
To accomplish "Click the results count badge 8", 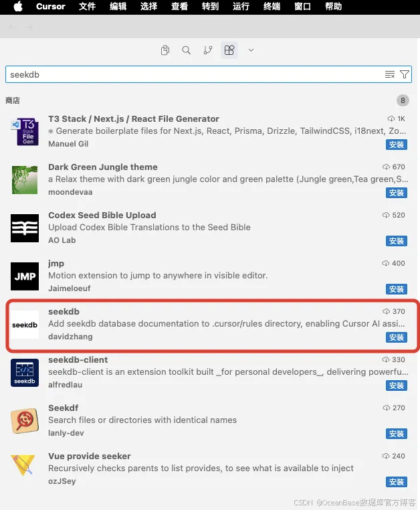I will point(403,100).
